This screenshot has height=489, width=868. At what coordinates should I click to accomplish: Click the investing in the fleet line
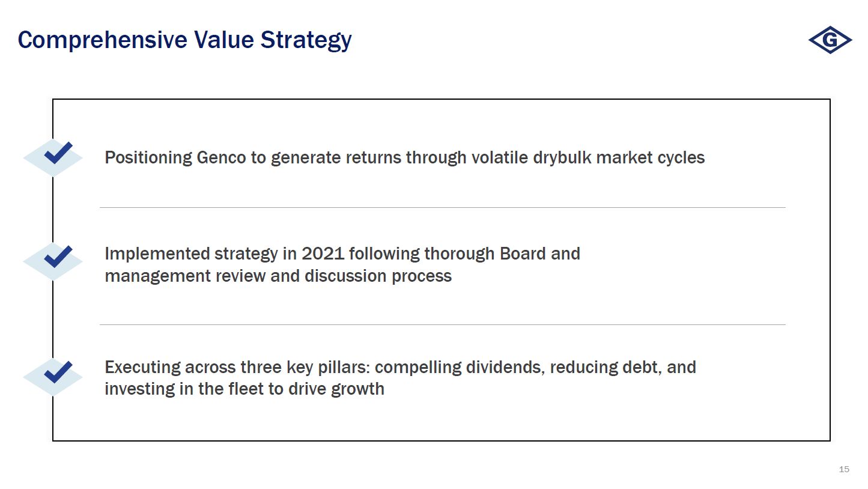[244, 389]
